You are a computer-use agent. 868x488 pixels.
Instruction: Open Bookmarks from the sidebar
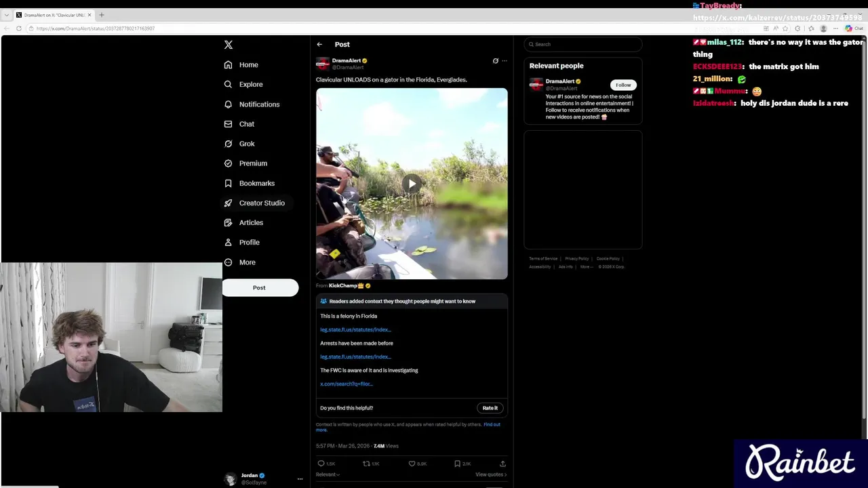(249, 183)
